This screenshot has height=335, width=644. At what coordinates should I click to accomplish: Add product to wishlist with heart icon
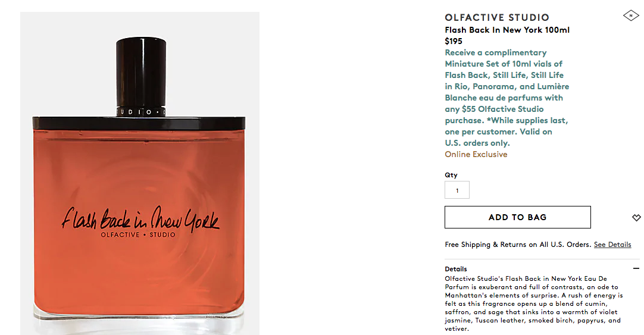(x=636, y=218)
